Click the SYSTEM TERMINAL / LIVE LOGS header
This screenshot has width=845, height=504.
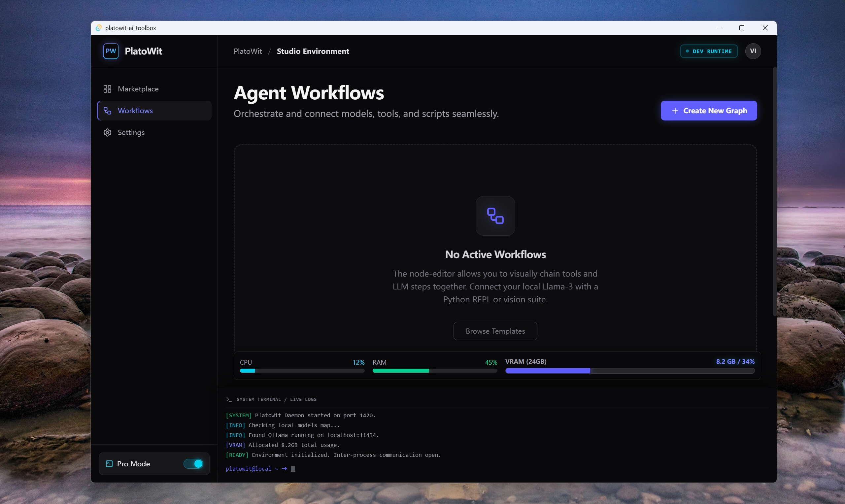tap(277, 399)
